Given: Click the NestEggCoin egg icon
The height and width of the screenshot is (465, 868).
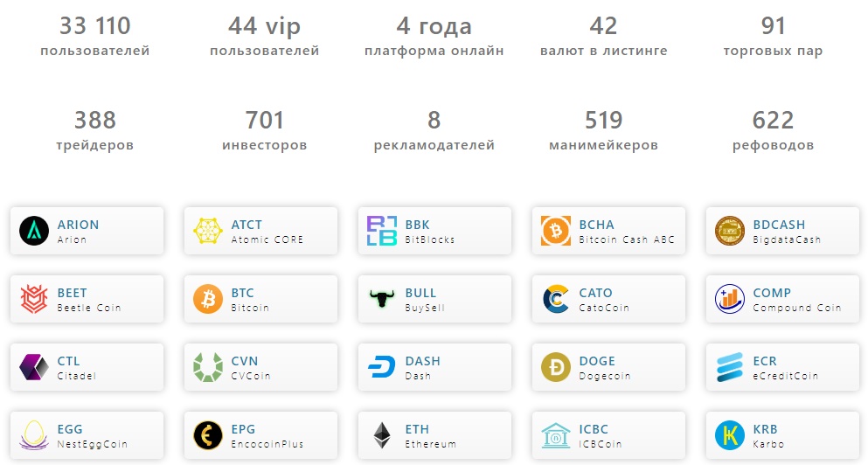Looking at the screenshot, I should [x=34, y=435].
